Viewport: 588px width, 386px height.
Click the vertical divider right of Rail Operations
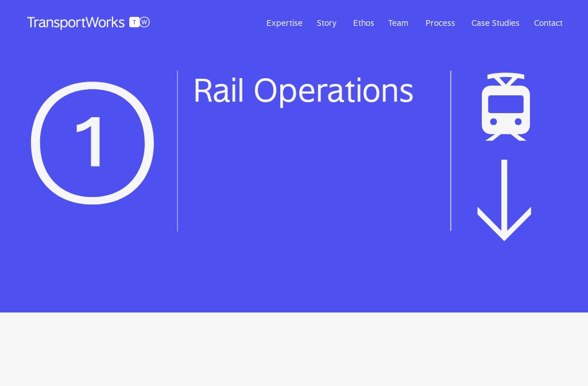(x=451, y=150)
